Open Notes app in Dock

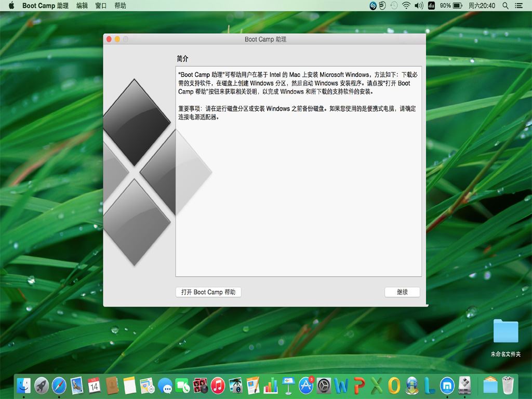coord(129,385)
